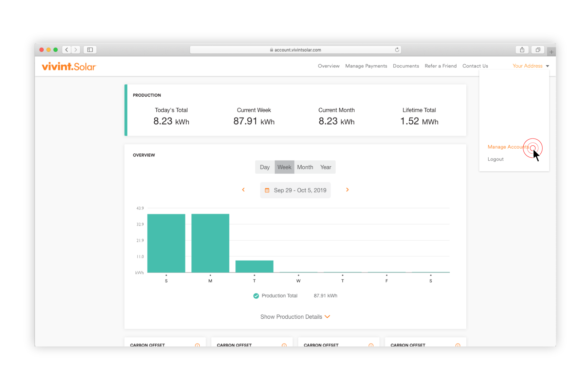Click Lifetime Total 1.52 MWh value

point(419,121)
